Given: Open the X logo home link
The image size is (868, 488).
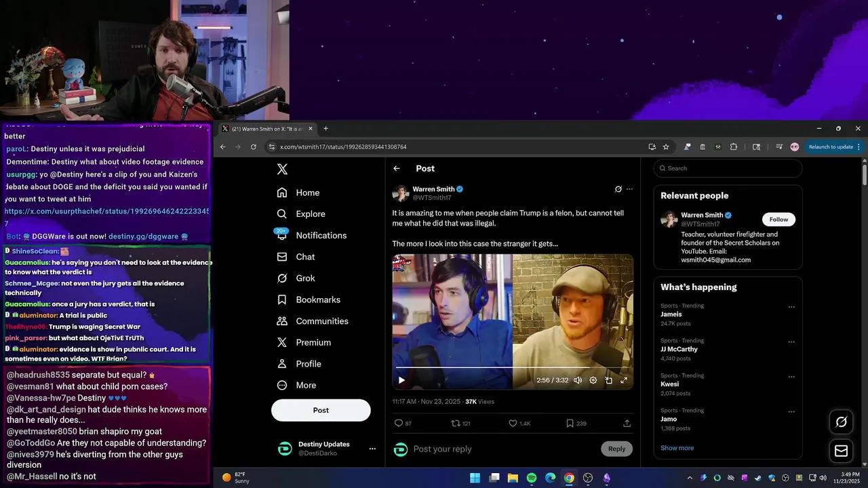Looking at the screenshot, I should 282,169.
